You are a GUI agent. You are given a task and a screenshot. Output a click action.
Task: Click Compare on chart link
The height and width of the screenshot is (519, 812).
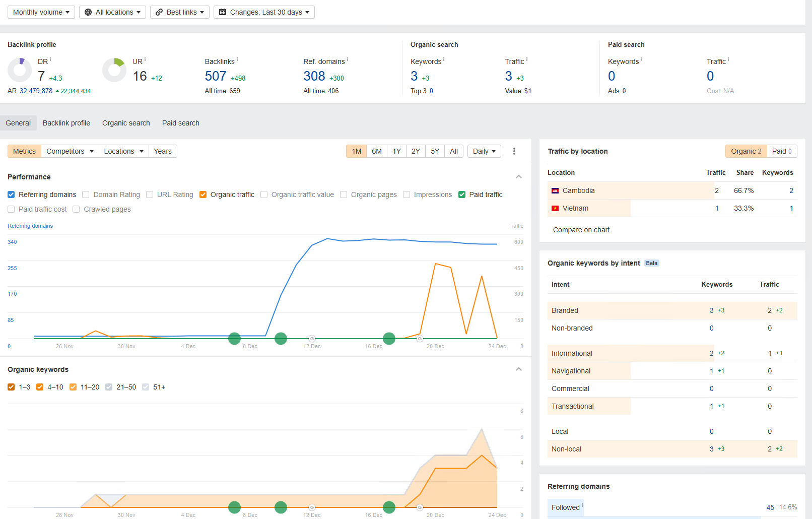coord(581,230)
